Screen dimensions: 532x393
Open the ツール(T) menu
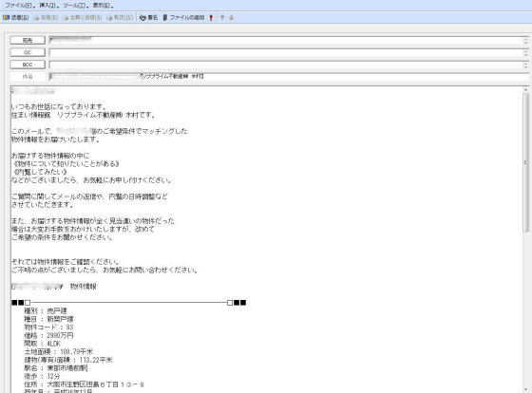75,6
